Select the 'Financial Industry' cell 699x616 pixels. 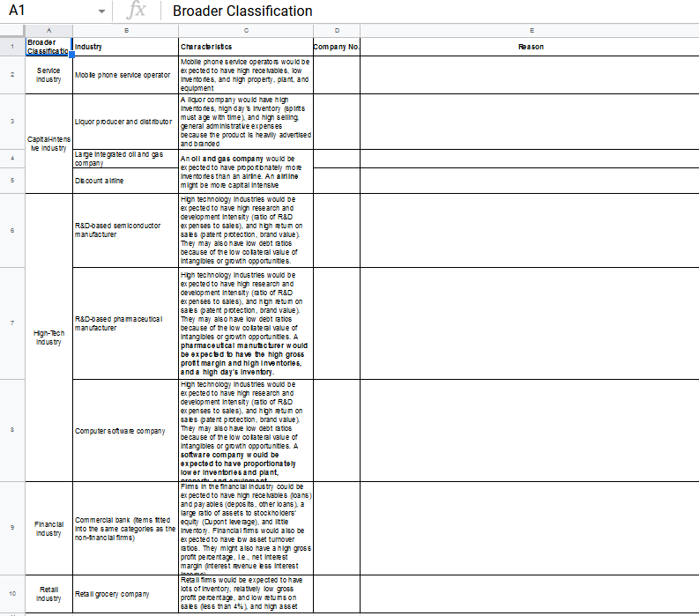(x=49, y=529)
